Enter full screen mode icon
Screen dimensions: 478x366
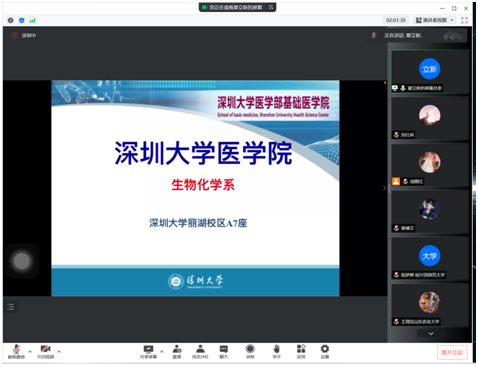click(x=464, y=20)
